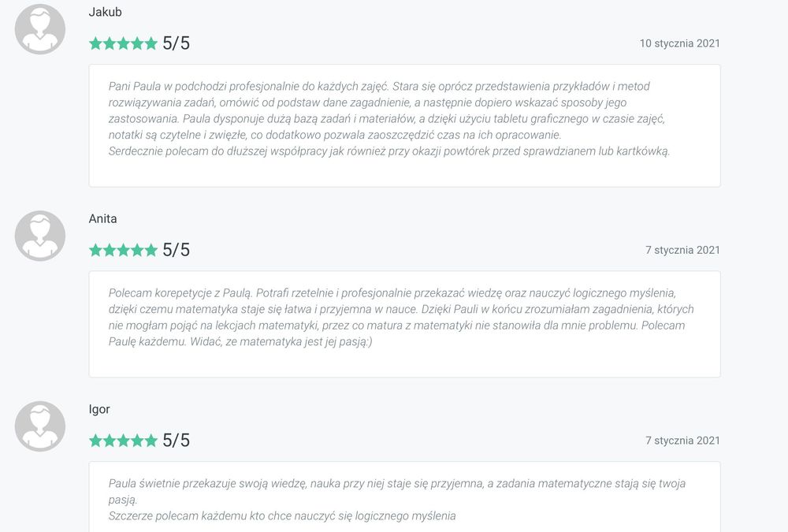Click the last star in Anita's rating
This screenshot has width=788, height=532.
point(150,250)
